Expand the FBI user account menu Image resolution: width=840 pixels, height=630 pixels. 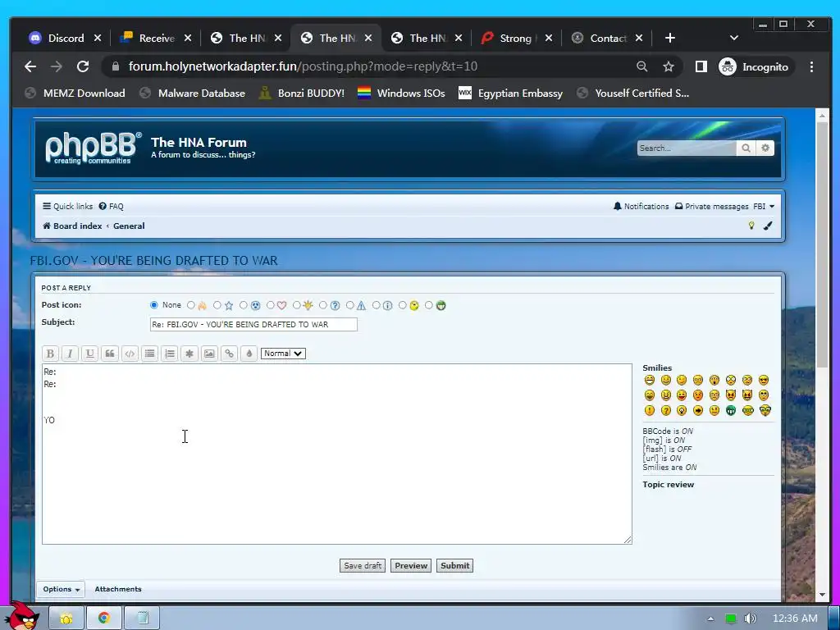click(x=764, y=206)
